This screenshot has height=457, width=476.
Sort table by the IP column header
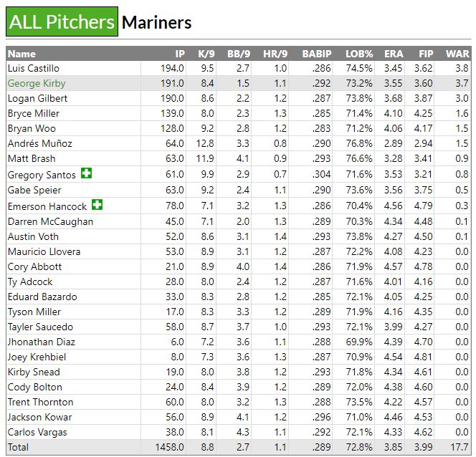[179, 54]
